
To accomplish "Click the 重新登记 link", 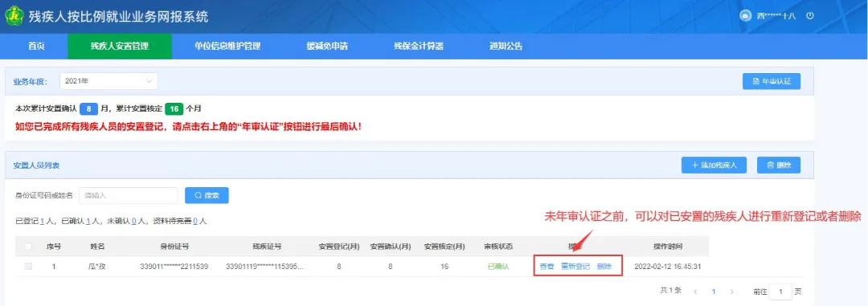I will click(x=575, y=267).
